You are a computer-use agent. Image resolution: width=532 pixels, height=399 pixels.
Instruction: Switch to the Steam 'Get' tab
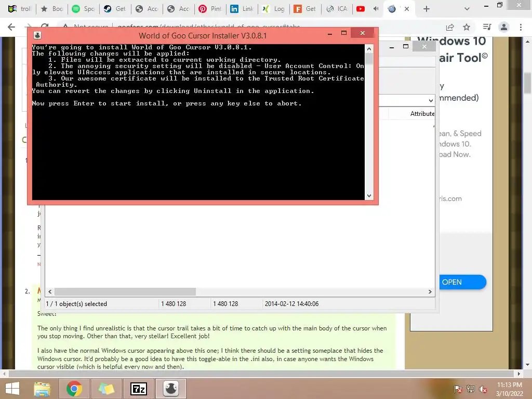click(x=115, y=9)
